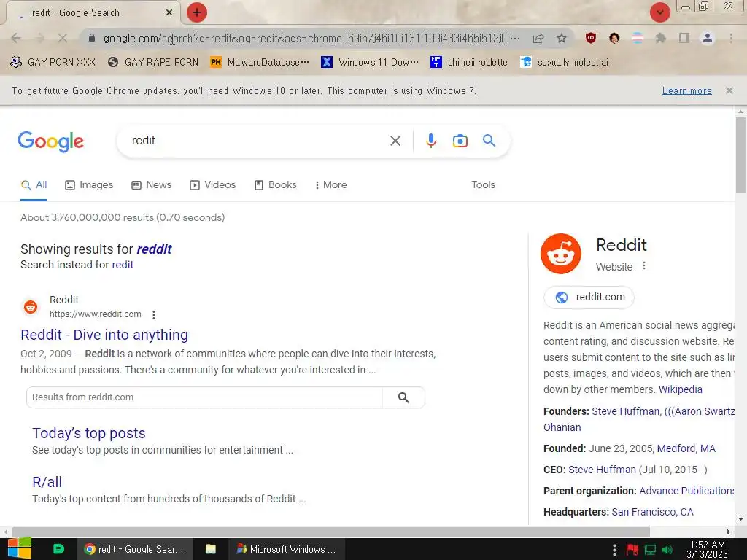Switch to the Images tab
This screenshot has height=560, width=747.
89,184
